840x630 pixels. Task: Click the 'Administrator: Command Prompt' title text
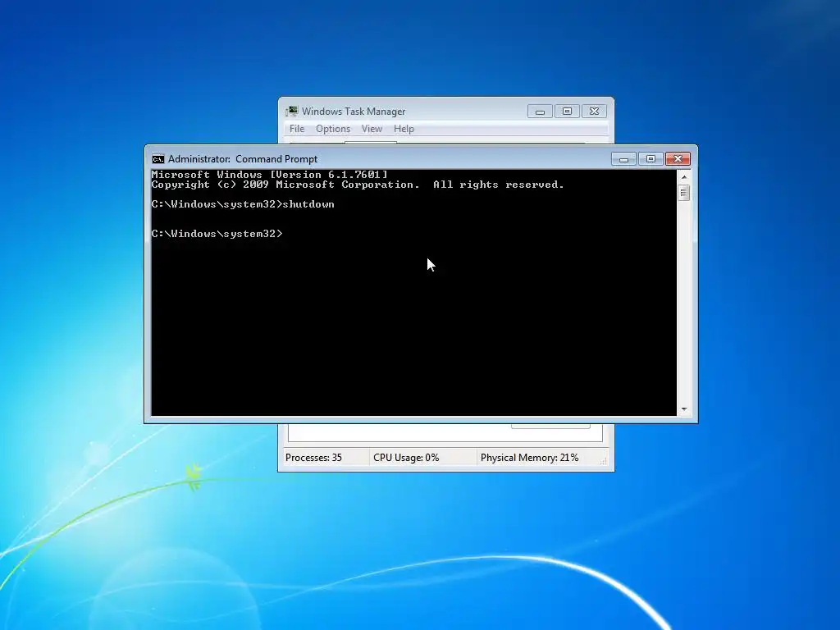tap(243, 159)
